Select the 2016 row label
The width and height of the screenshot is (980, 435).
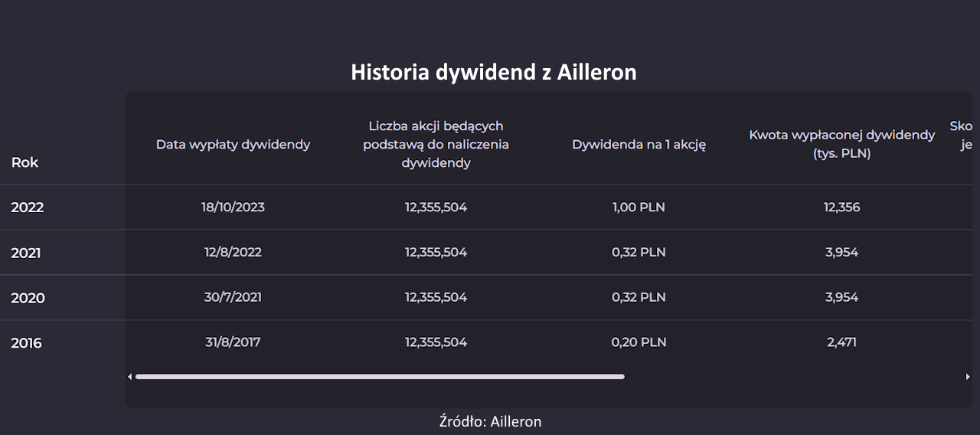click(x=26, y=343)
